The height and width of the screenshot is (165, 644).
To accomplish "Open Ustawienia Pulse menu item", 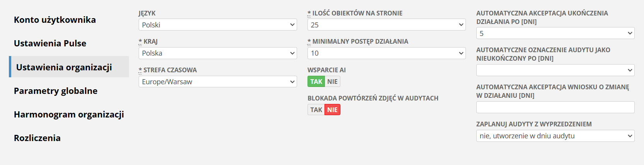I will point(50,43).
